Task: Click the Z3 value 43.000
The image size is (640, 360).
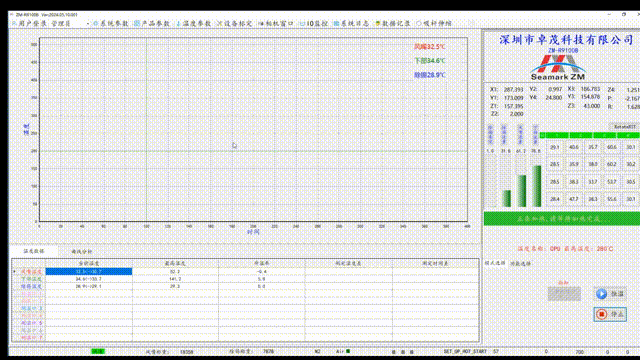Action: [x=592, y=106]
